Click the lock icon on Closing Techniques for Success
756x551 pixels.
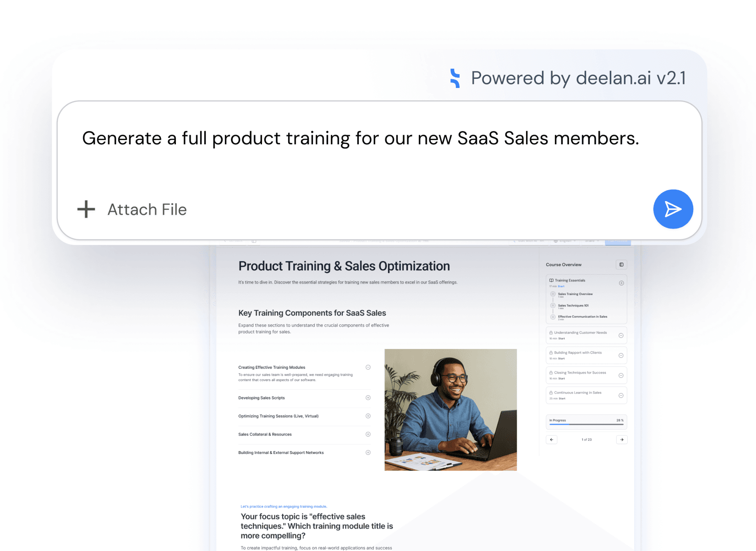pyautogui.click(x=551, y=373)
